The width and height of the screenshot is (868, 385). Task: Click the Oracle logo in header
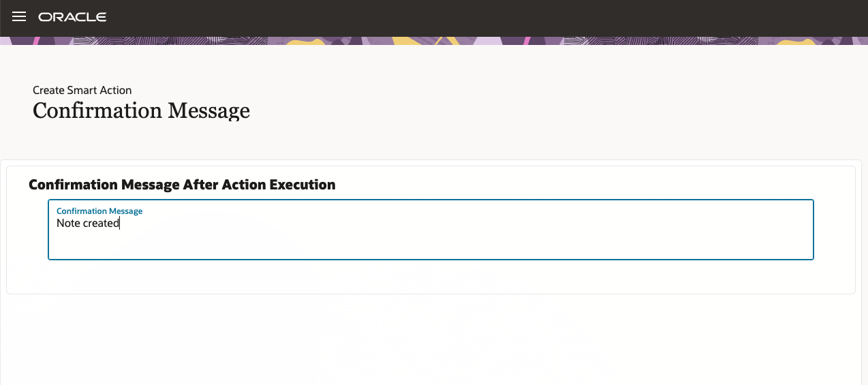(72, 17)
